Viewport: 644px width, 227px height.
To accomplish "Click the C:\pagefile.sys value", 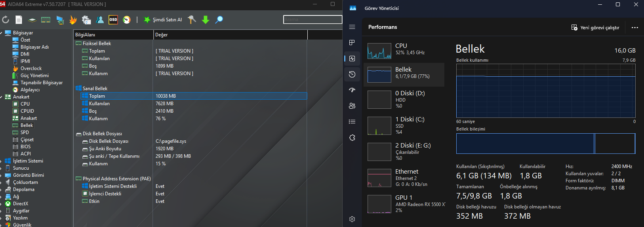I will point(171,141).
